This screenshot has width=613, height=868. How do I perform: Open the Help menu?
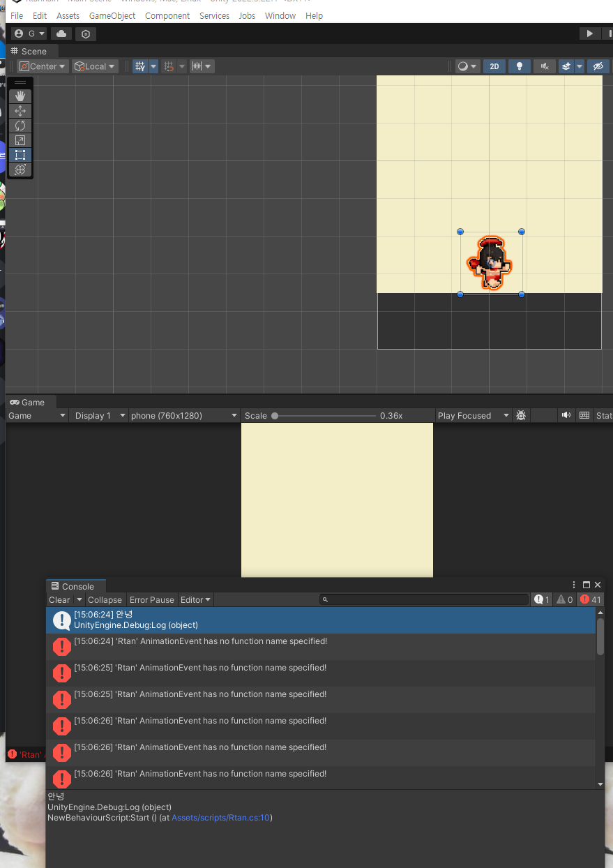tap(314, 15)
